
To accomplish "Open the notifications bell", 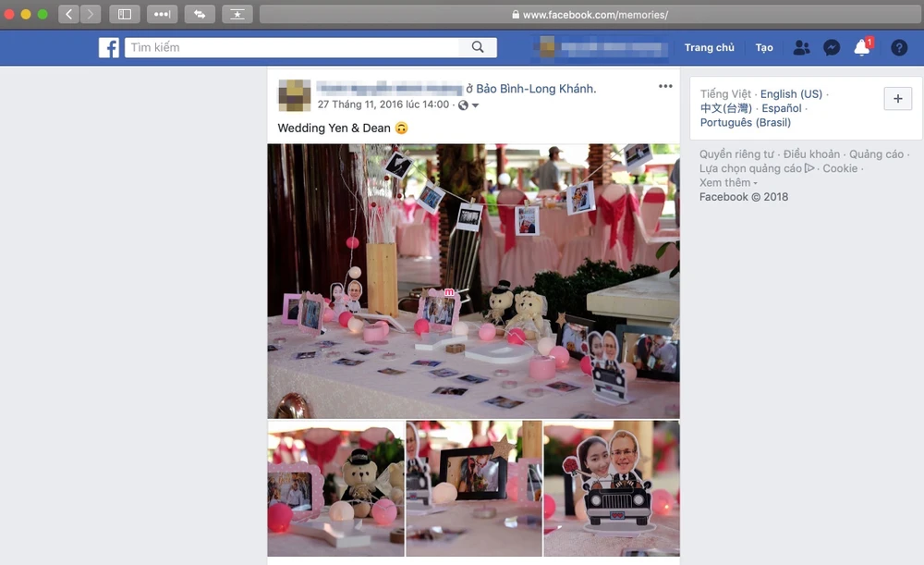I will pyautogui.click(x=862, y=47).
